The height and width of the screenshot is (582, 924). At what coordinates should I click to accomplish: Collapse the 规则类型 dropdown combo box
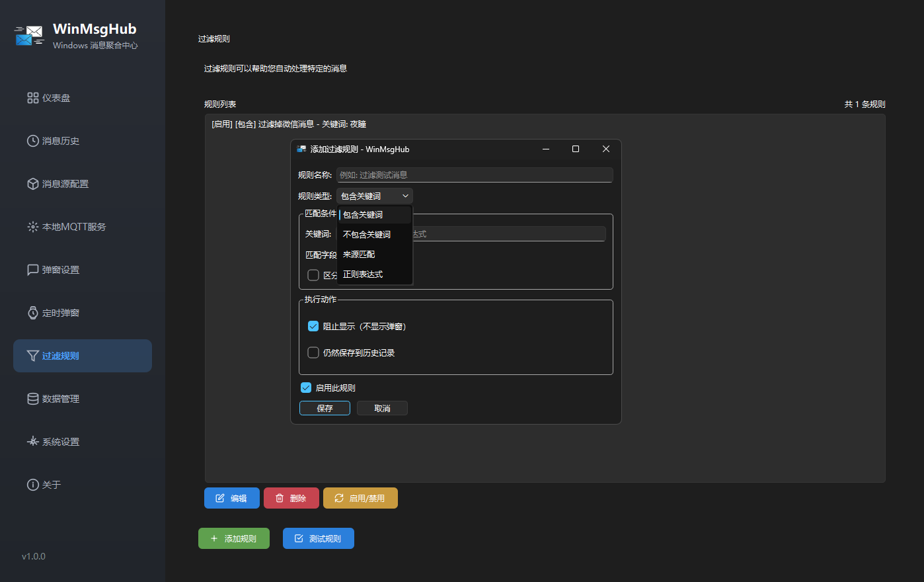click(x=374, y=196)
